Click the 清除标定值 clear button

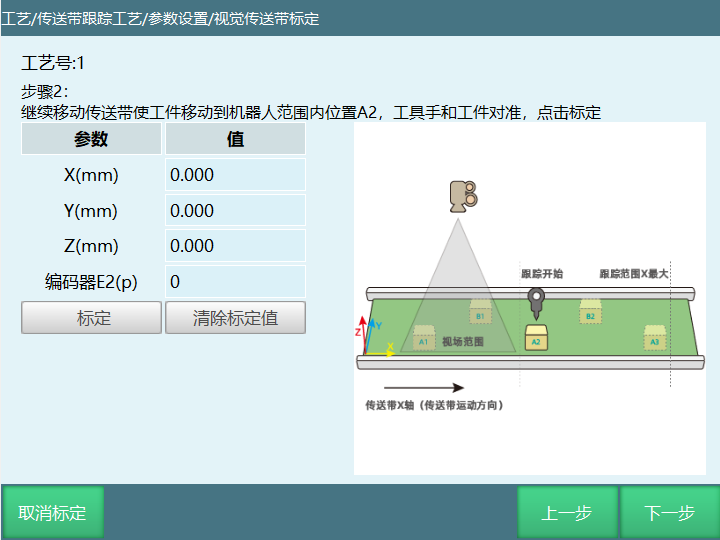point(235,317)
